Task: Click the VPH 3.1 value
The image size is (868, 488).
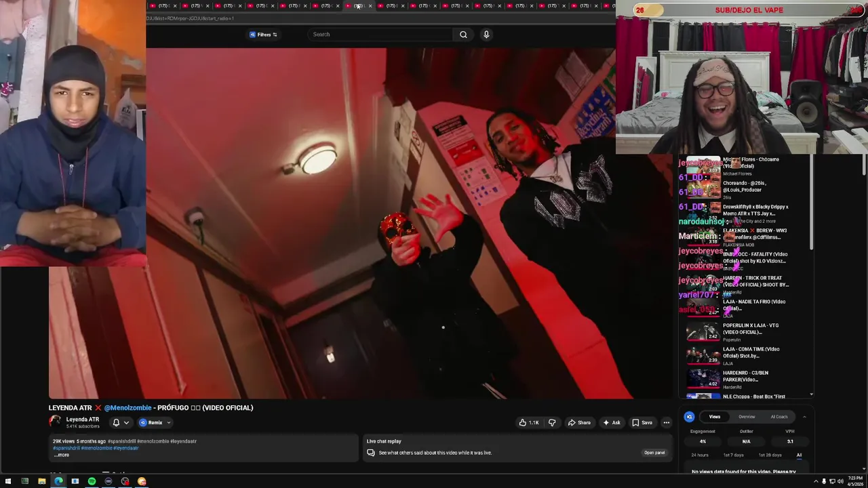Action: 790,441
